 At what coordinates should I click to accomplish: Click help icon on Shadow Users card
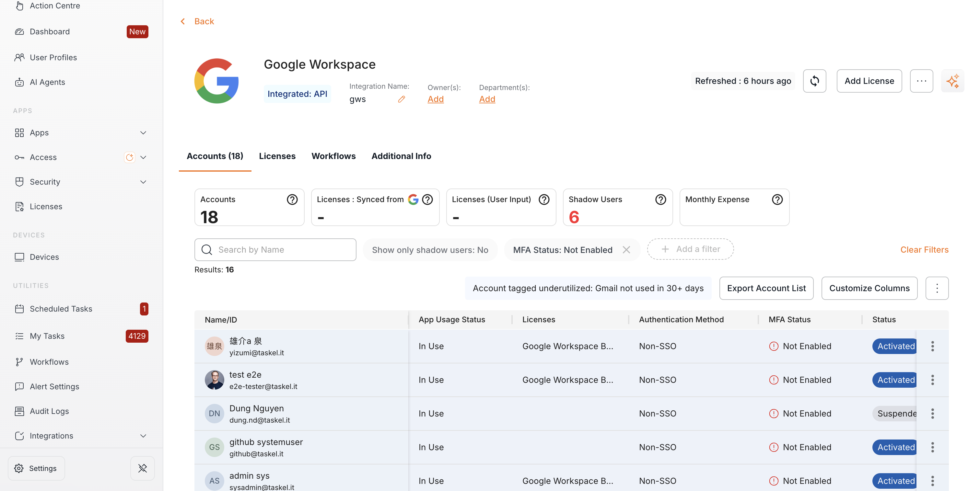tap(660, 199)
